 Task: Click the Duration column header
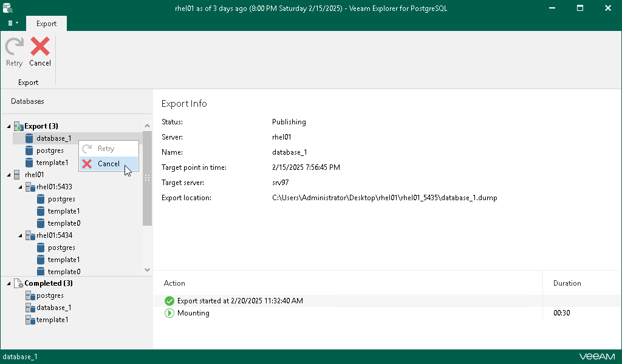567,283
